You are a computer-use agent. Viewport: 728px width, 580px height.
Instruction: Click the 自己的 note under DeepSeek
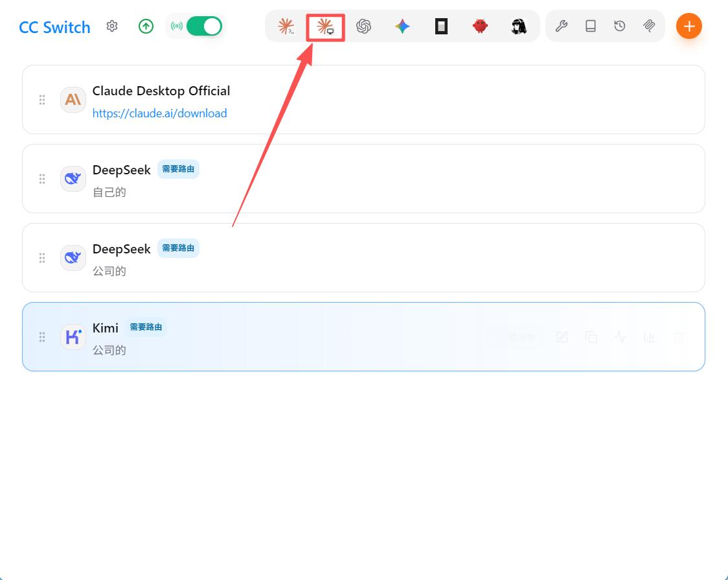(x=109, y=192)
